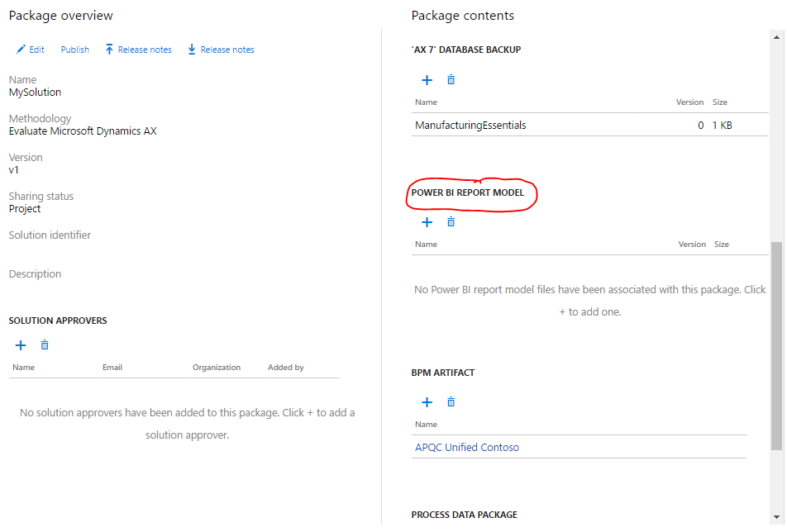Add a solution approver with plus icon
Image resolution: width=787 pixels, height=532 pixels.
[21, 345]
